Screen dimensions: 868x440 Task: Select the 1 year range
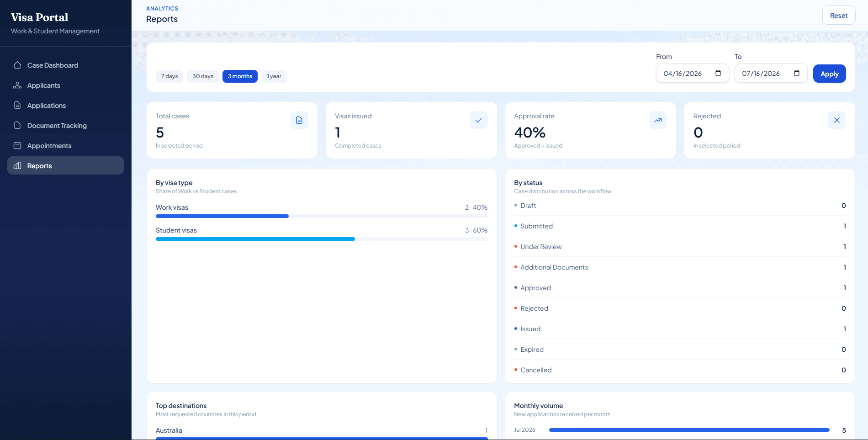coord(274,76)
